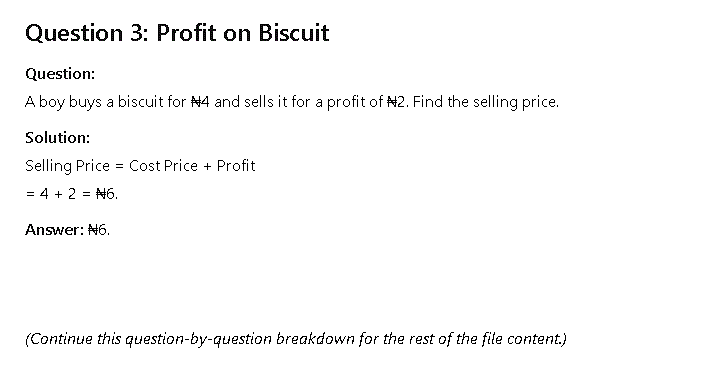Click "₦2." in the question sentence
707x382 pixels.
[x=398, y=102]
